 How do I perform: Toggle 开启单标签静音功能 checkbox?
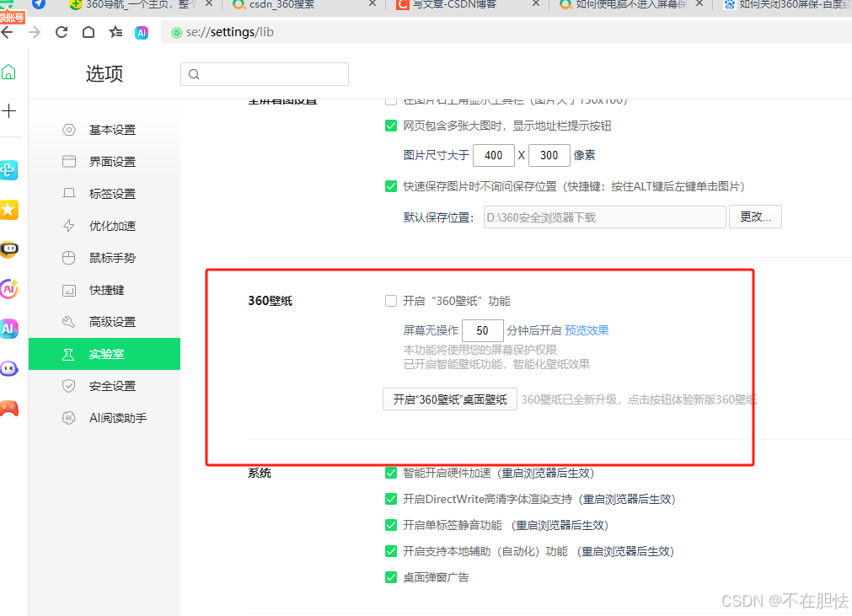pyautogui.click(x=391, y=525)
